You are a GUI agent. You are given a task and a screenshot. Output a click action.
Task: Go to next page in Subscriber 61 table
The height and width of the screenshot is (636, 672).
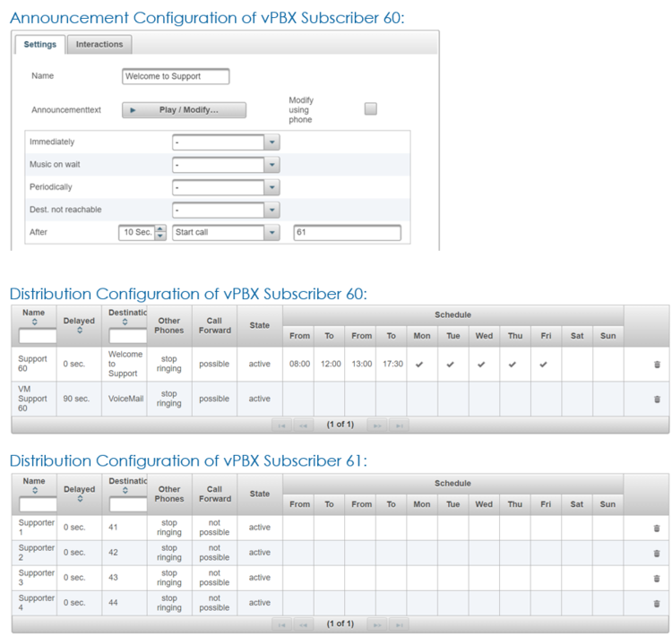pos(377,624)
